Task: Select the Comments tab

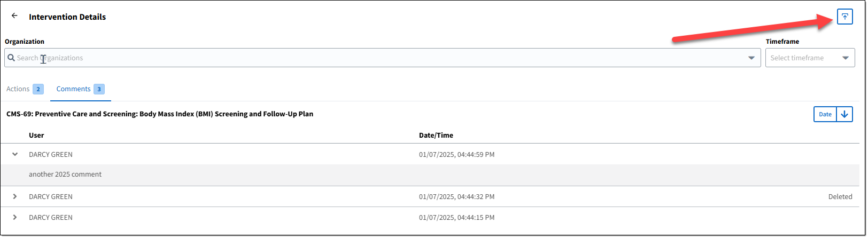Action: tap(81, 89)
